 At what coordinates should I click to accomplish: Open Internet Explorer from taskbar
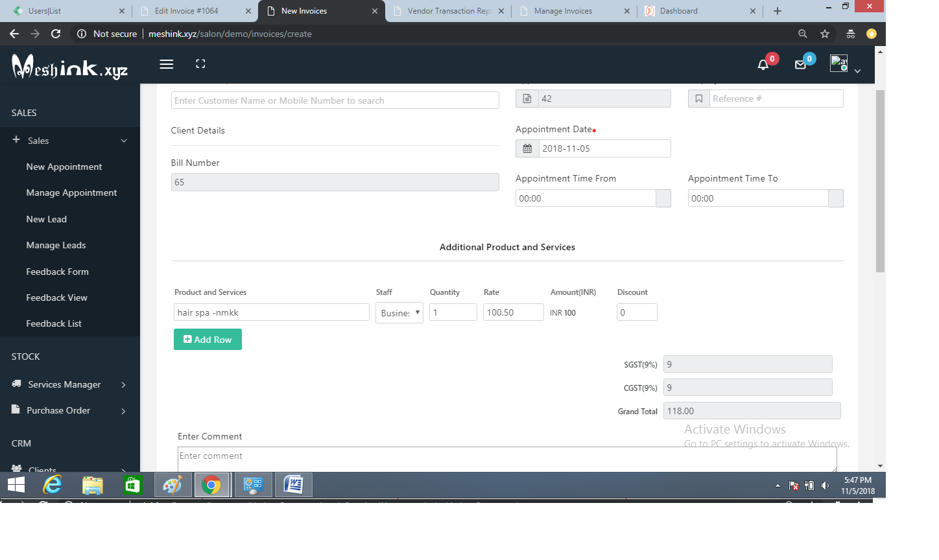(53, 485)
